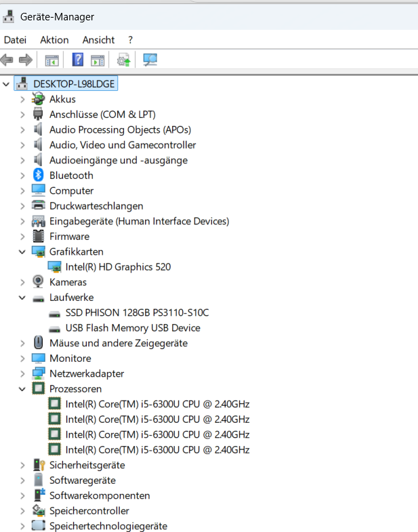Click scan for hardware changes monitor icon
The image size is (418, 532).
150,60
